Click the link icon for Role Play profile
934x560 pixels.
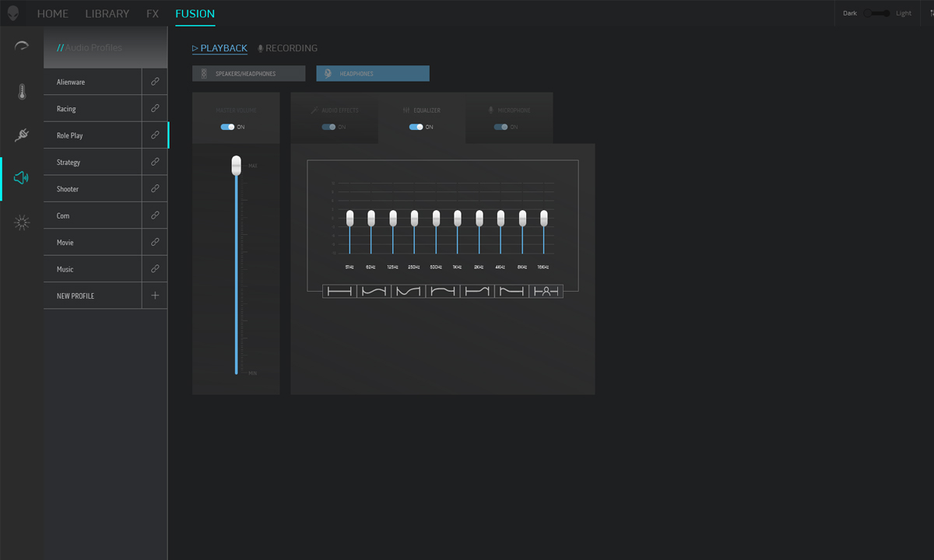[155, 135]
